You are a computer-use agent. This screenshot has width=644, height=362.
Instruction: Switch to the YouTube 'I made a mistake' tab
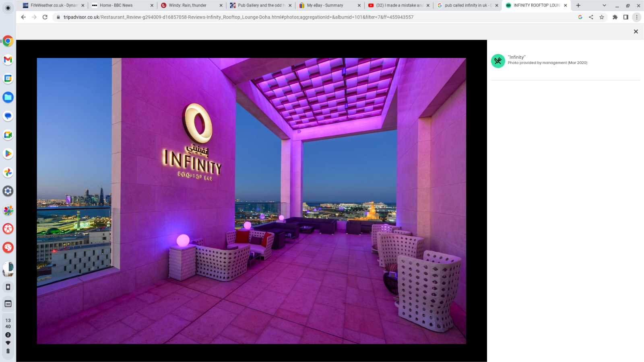click(398, 5)
